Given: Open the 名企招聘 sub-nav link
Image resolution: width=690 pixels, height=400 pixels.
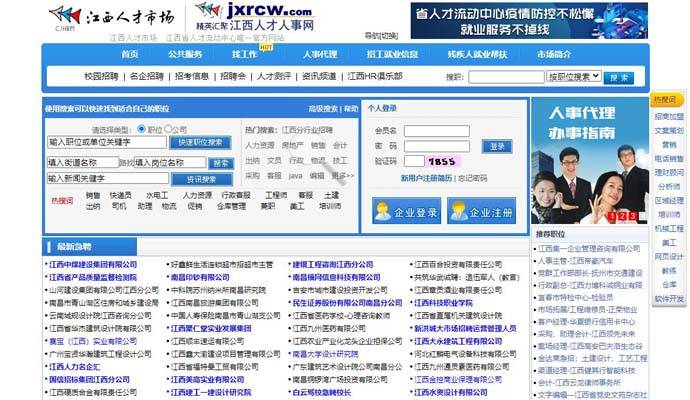Looking at the screenshot, I should coord(147,76).
